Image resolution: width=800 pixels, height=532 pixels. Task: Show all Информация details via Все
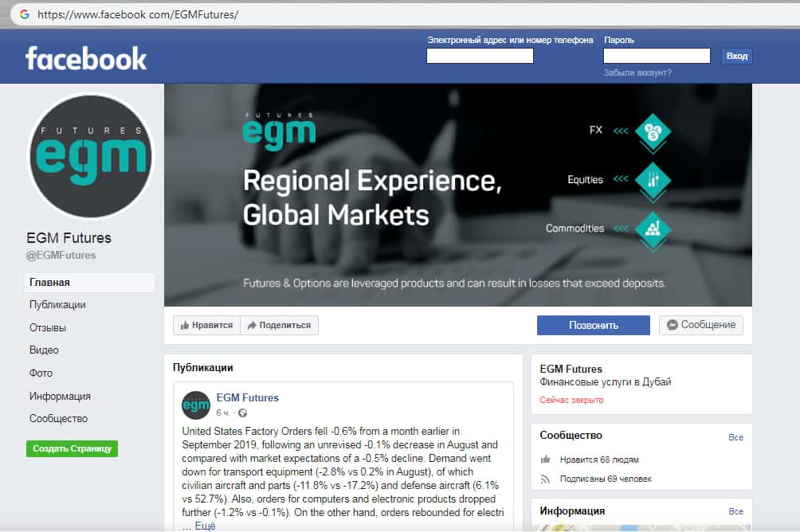pos(735,511)
